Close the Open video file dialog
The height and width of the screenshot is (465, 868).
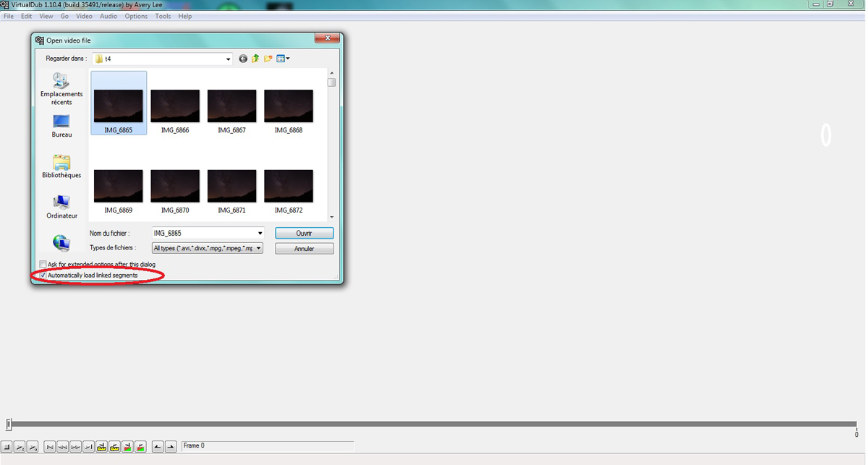pos(328,38)
